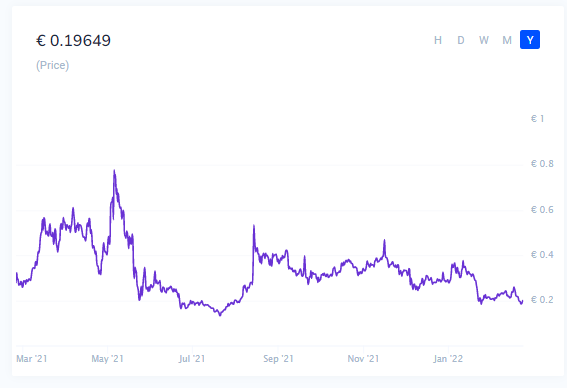Click the highlighted Y yearly button
The image size is (567, 388).
pyautogui.click(x=530, y=40)
